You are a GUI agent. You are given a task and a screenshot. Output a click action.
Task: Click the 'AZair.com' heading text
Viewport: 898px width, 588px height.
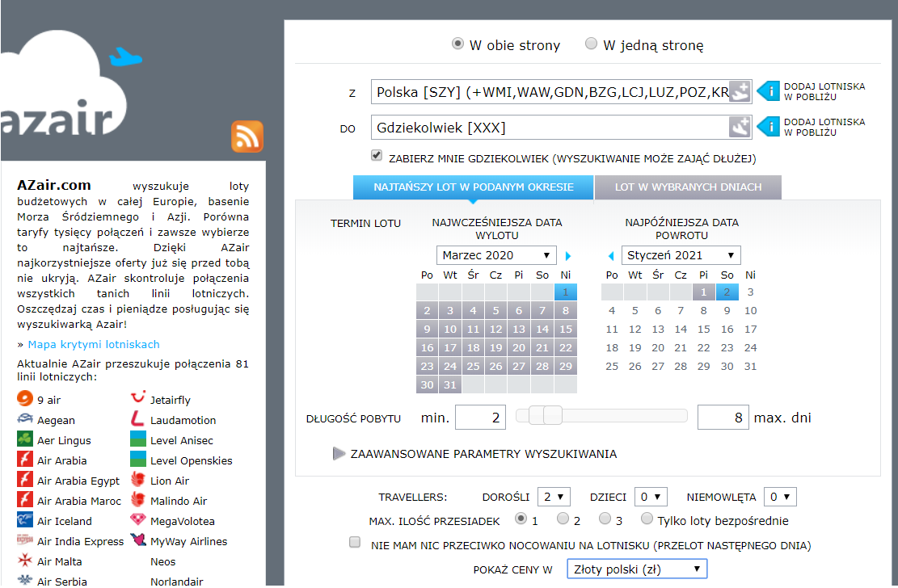pos(54,185)
